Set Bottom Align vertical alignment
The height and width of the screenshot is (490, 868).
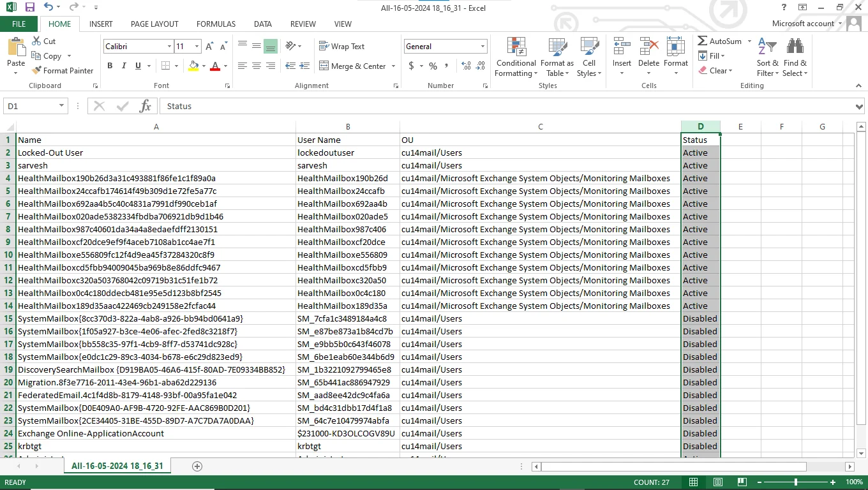pyautogui.click(x=271, y=46)
